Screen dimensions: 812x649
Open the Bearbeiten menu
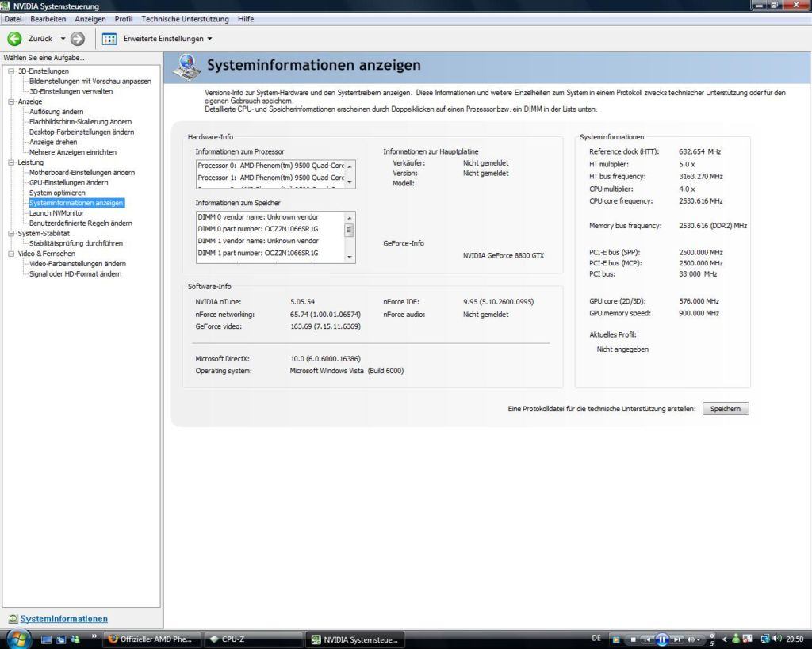coord(48,19)
